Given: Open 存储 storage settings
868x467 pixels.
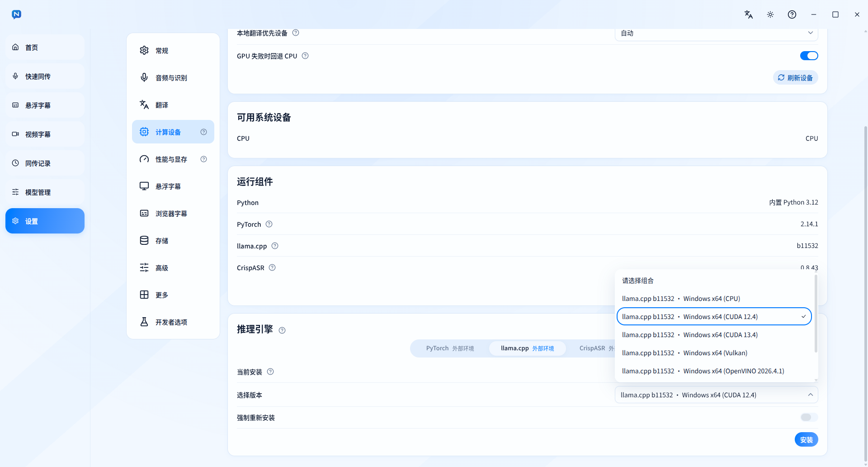Looking at the screenshot, I should click(x=173, y=241).
